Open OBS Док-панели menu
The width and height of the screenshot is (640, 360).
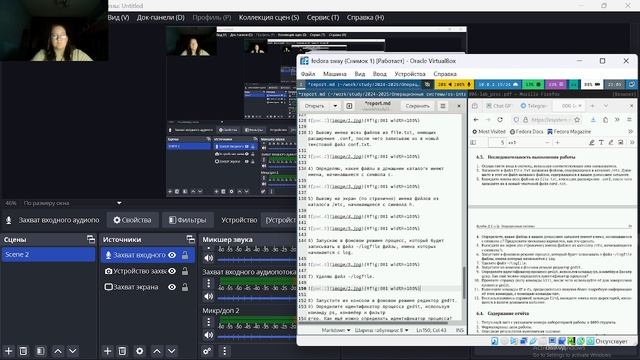tap(161, 18)
